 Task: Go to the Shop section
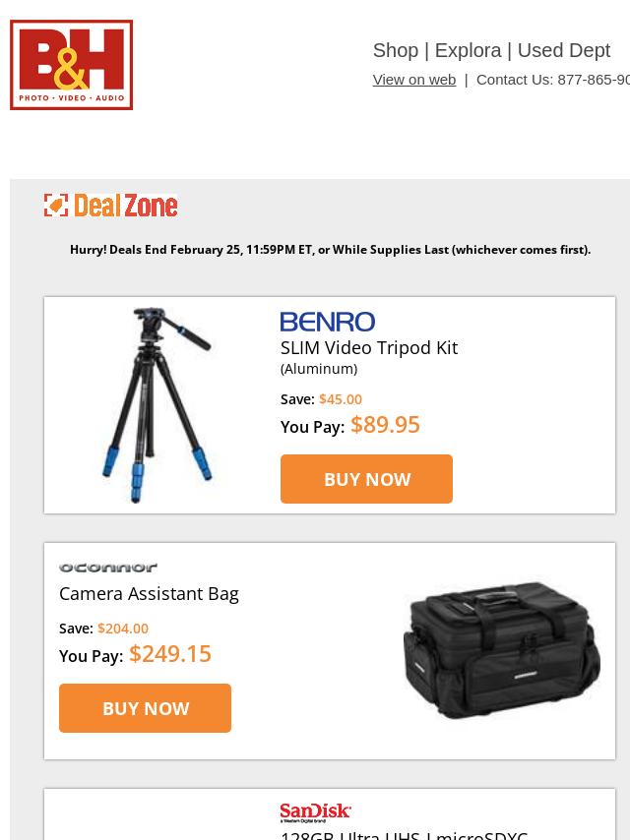click(396, 50)
